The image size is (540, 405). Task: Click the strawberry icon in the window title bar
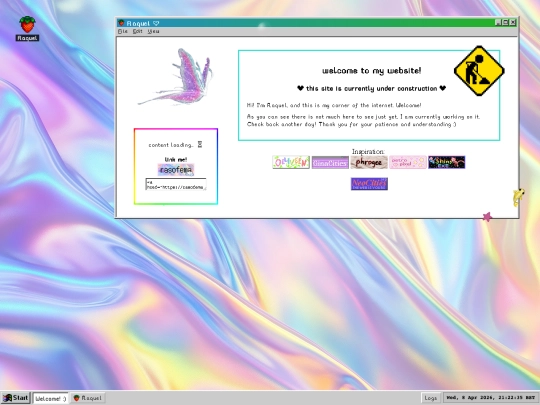coord(121,23)
